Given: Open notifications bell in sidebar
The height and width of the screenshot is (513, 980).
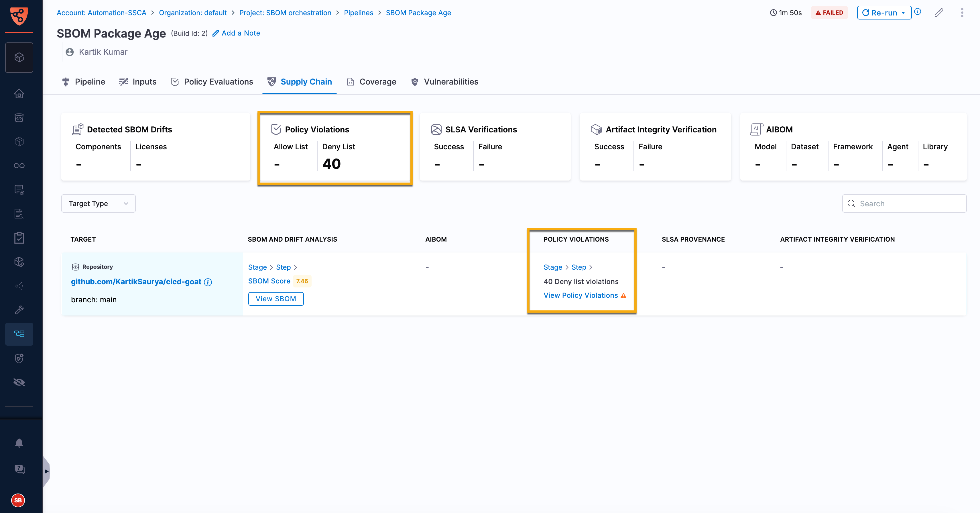Looking at the screenshot, I should coord(19,442).
